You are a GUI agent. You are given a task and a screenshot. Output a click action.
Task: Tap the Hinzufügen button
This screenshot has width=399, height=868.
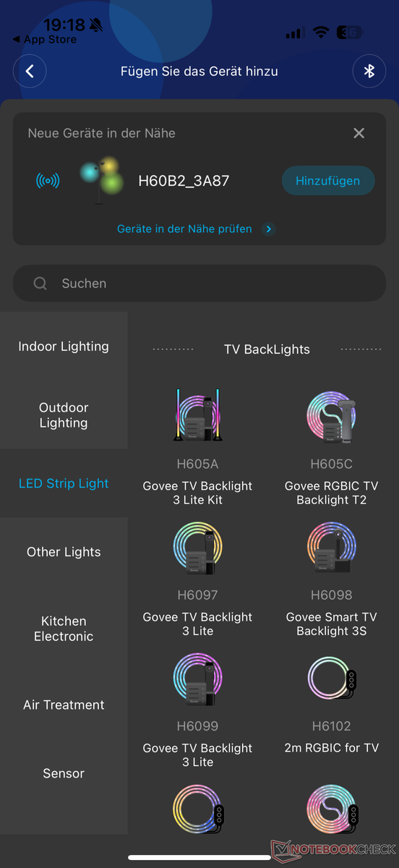pyautogui.click(x=328, y=181)
